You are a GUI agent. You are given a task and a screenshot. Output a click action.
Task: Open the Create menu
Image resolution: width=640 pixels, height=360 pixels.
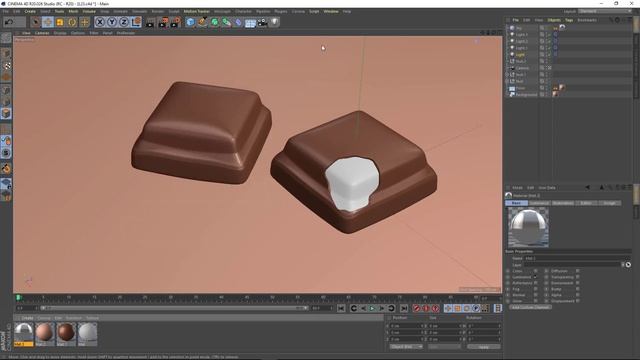30,11
